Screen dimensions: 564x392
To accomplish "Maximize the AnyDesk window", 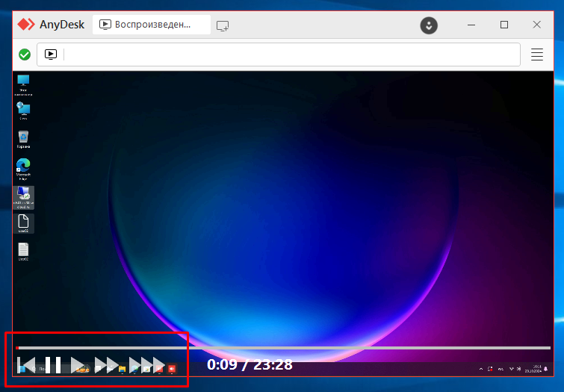I will tap(504, 25).
